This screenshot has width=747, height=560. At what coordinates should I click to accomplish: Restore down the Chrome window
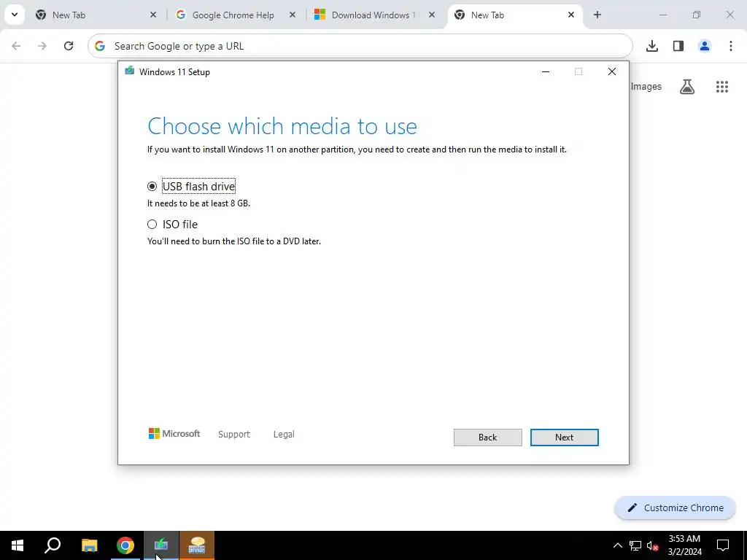[697, 15]
